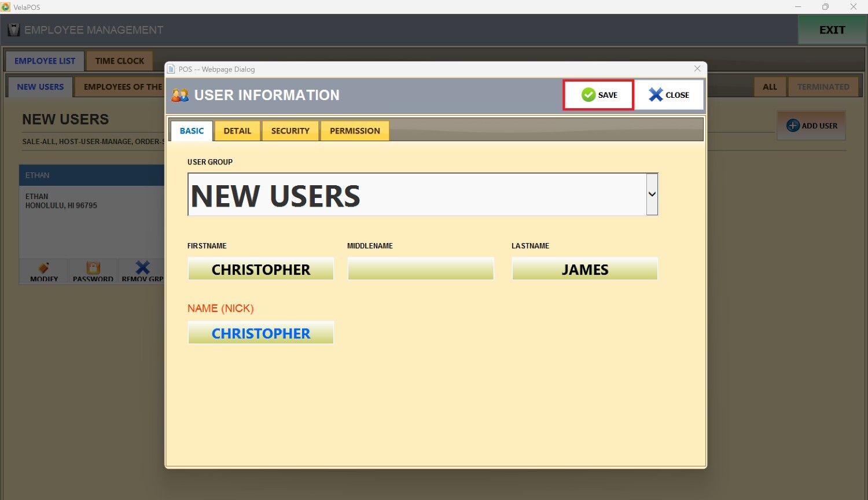Viewport: 868px width, 500px height.
Task: Click the Modify pencil icon for Ethan
Action: pyautogui.click(x=44, y=268)
